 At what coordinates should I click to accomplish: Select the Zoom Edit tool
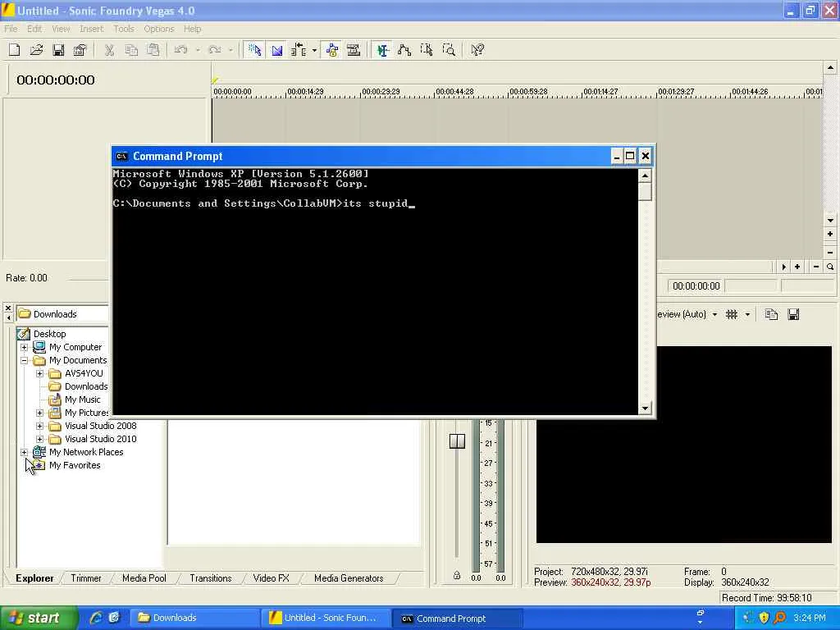coord(449,50)
